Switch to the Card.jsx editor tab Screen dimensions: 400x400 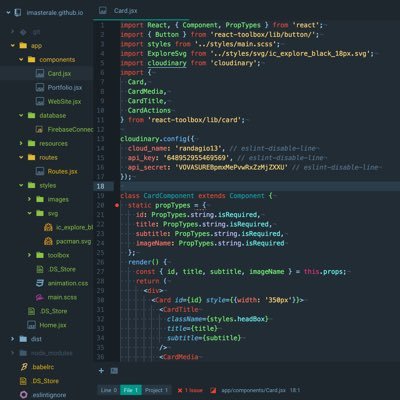click(125, 11)
